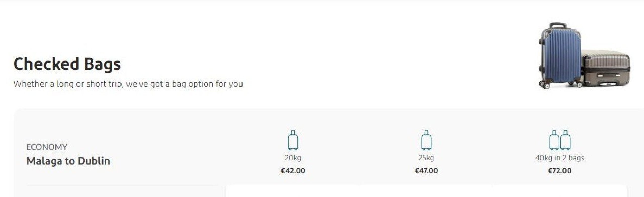Open the white selection box under 20kg
The image size is (644, 197).
pos(293,191)
